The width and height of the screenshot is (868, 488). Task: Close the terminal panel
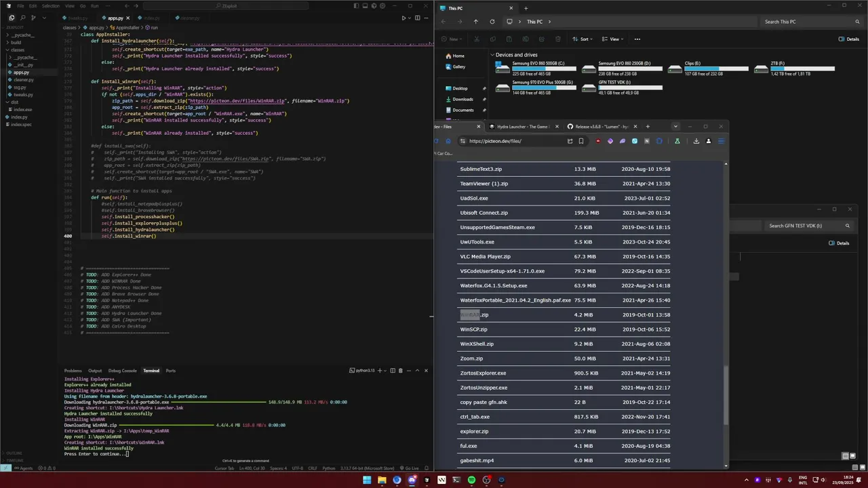pos(426,371)
